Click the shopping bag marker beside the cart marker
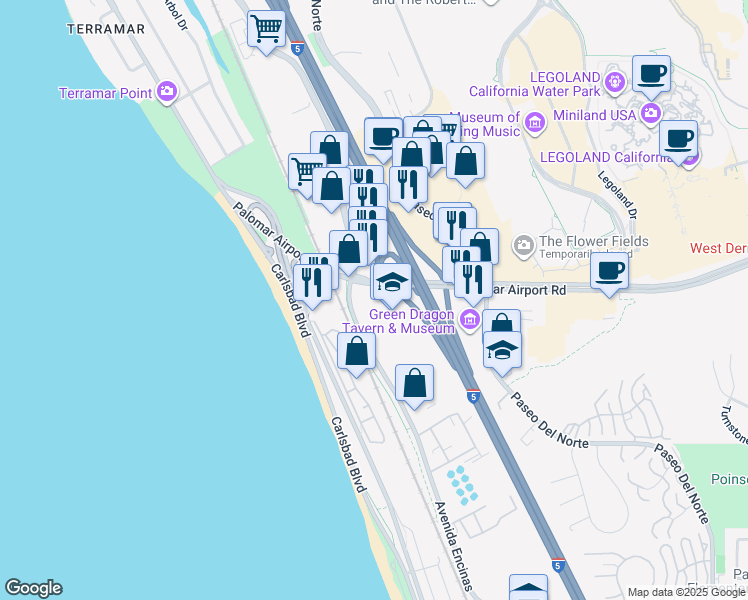Viewport: 748px width, 600px height. (331, 186)
